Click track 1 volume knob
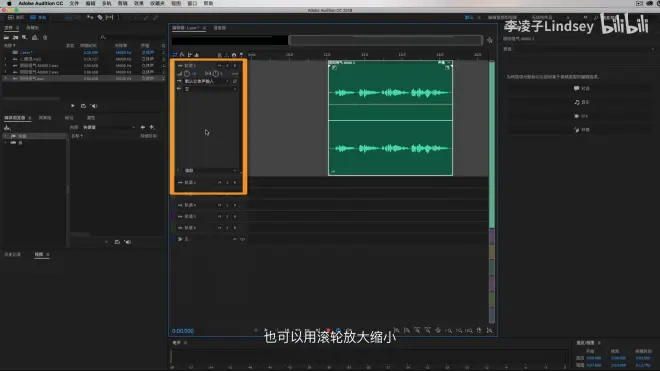660x371 pixels. (187, 73)
